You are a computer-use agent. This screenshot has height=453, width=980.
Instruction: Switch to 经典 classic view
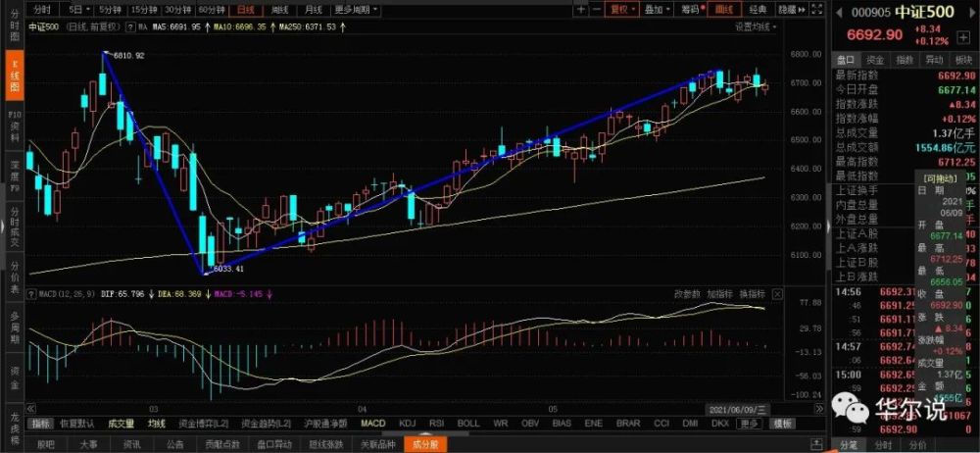tap(758, 10)
